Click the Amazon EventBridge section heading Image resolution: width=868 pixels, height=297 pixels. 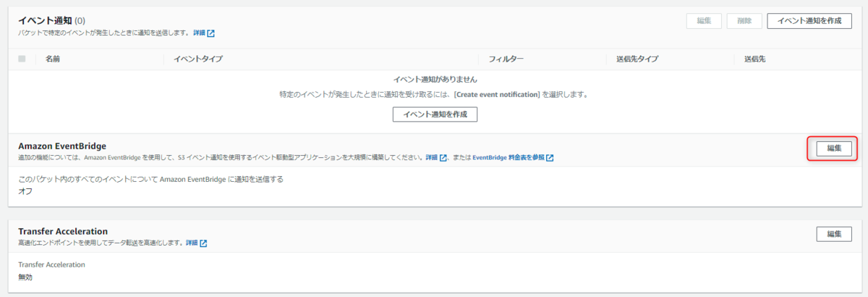pyautogui.click(x=62, y=146)
